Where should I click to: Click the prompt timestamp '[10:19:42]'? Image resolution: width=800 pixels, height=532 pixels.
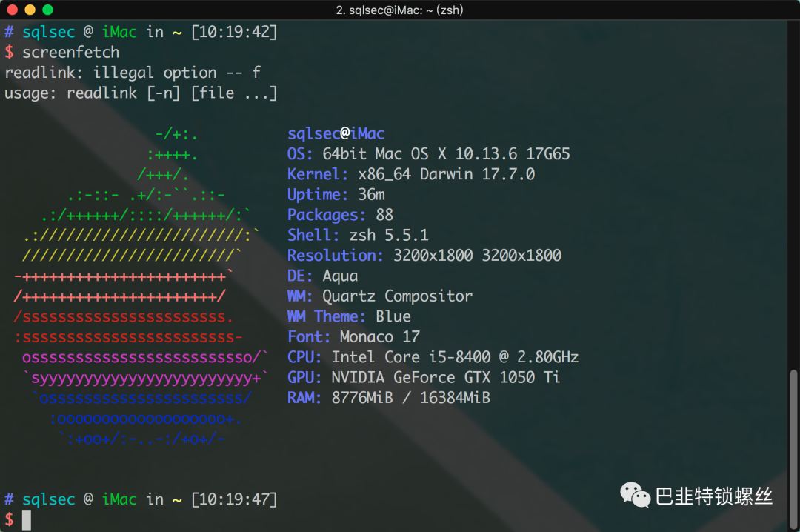coord(234,32)
